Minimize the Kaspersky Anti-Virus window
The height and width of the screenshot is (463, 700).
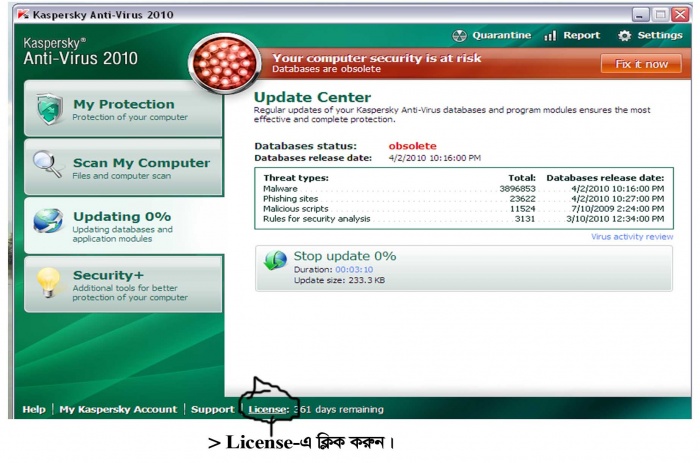pos(640,15)
